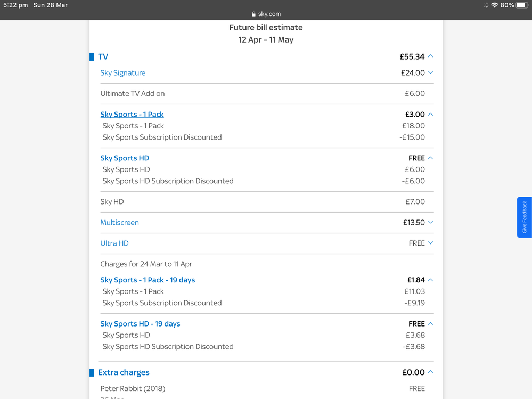Click Sky Sports - 1 Pack - 19 days
Screen dimensions: 532x399
coord(148,280)
